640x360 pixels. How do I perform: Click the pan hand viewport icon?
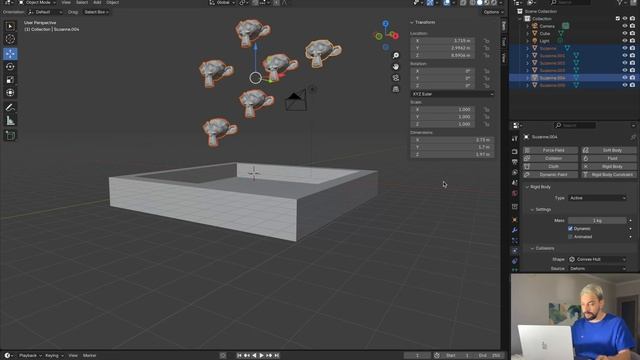(x=396, y=67)
